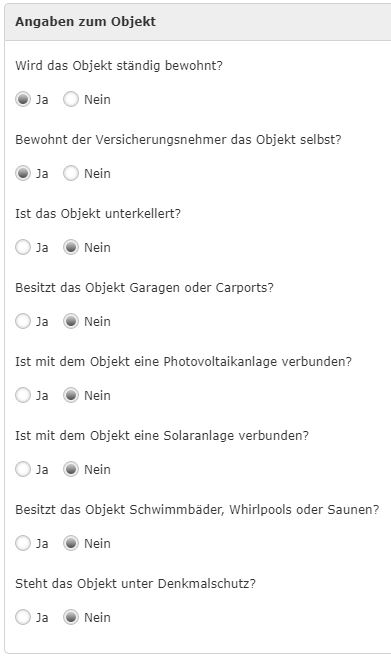Select Ja for Solaranlage verbunden
This screenshot has height=659, width=391.
click(x=23, y=469)
